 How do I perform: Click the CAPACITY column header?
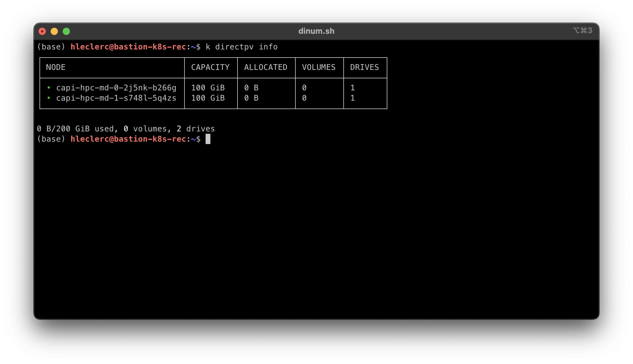(210, 67)
